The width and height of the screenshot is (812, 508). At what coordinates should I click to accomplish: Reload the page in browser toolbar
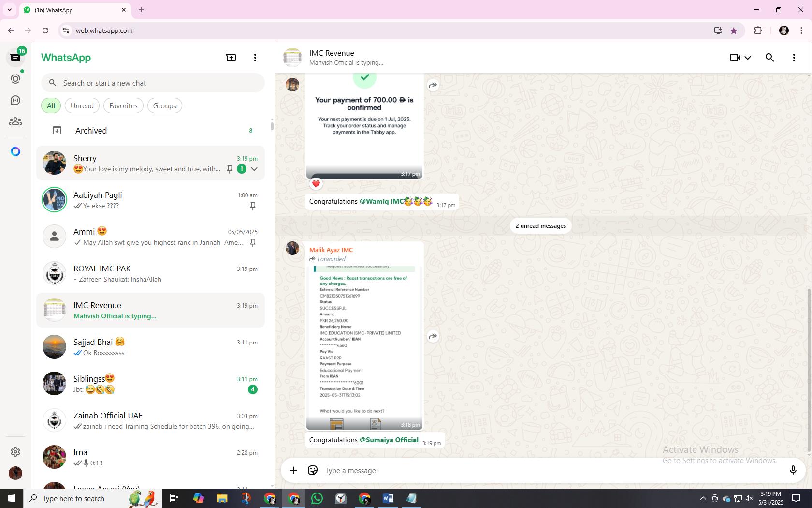click(x=45, y=30)
